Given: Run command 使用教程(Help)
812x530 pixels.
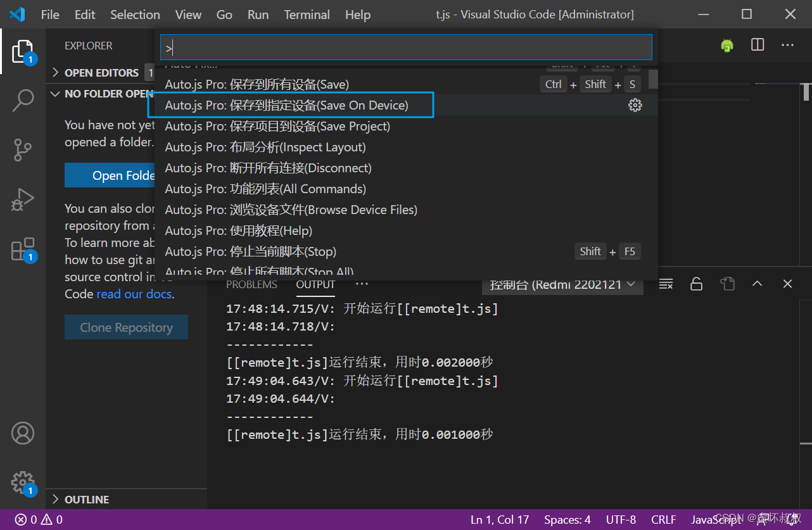Looking at the screenshot, I should pyautogui.click(x=406, y=230).
